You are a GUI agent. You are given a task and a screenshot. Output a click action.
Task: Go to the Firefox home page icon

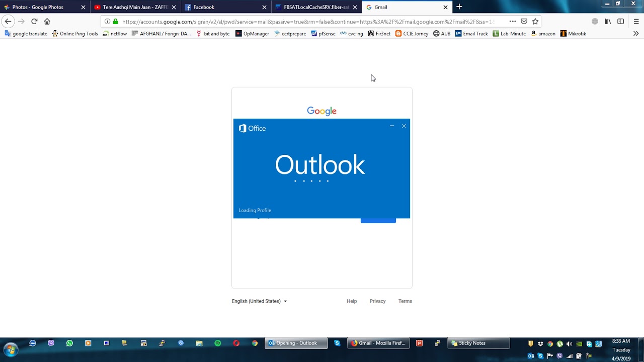(x=47, y=22)
